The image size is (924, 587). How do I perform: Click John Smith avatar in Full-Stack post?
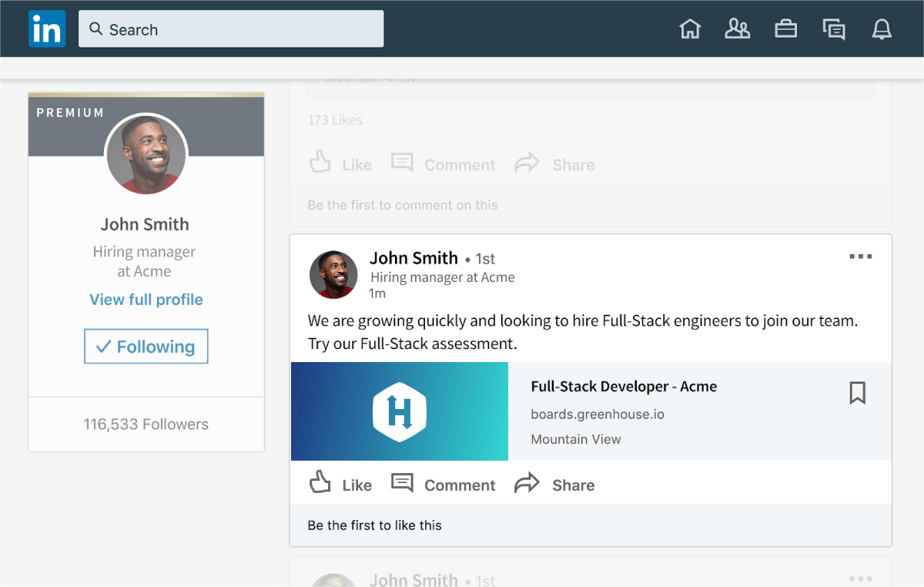(x=333, y=274)
